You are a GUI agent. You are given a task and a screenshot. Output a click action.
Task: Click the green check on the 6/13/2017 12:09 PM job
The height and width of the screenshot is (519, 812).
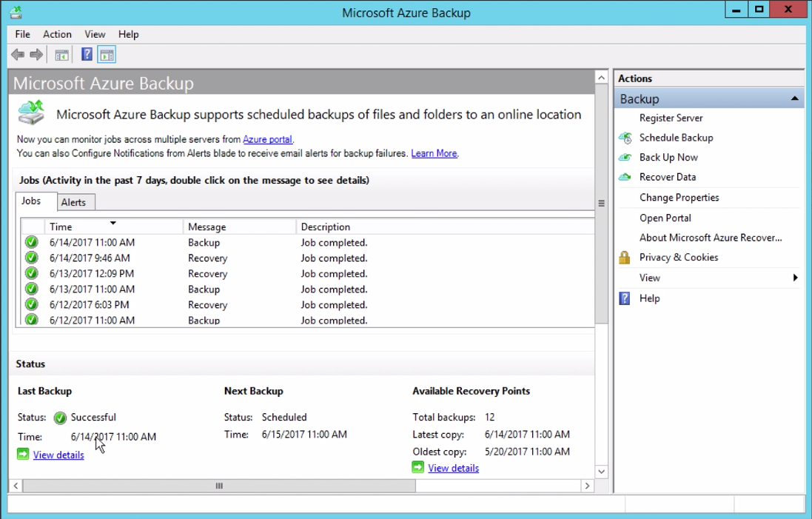coord(32,273)
